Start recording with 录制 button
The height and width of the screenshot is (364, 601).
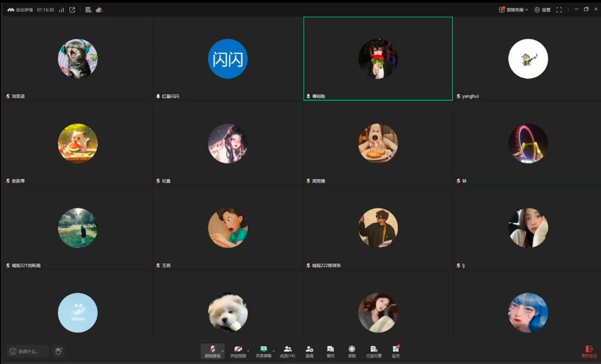[x=351, y=351]
